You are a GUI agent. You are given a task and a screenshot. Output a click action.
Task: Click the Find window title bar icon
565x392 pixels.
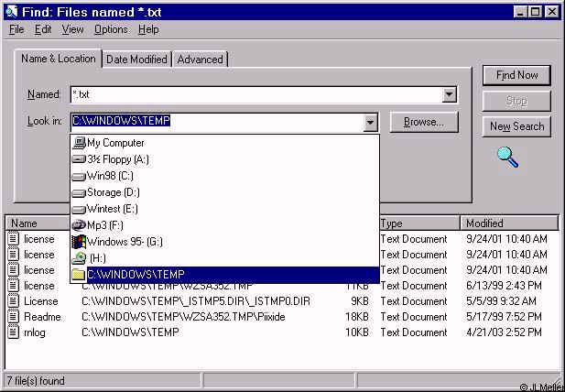(12, 12)
